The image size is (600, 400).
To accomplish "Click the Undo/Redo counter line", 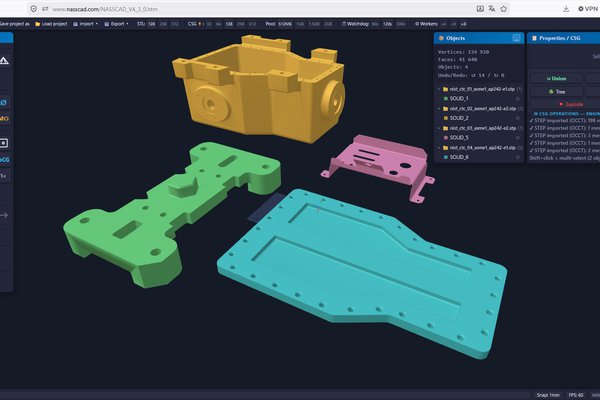I will pos(471,75).
